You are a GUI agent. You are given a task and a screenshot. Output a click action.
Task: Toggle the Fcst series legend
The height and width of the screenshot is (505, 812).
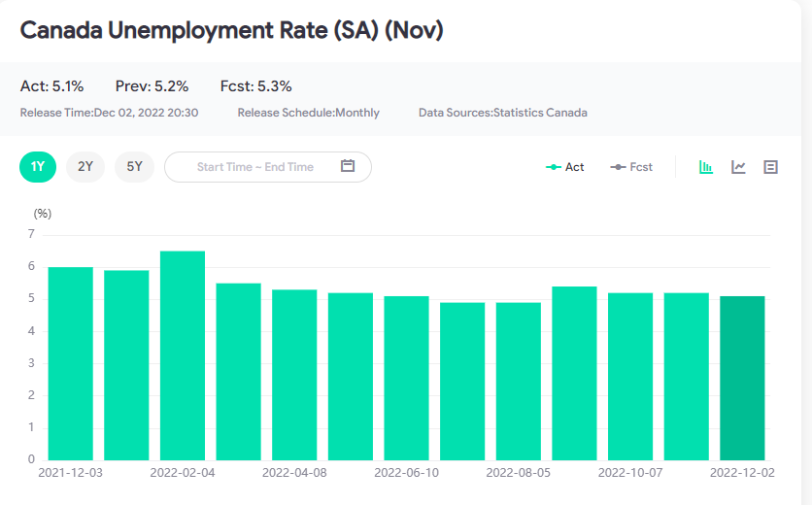(631, 167)
